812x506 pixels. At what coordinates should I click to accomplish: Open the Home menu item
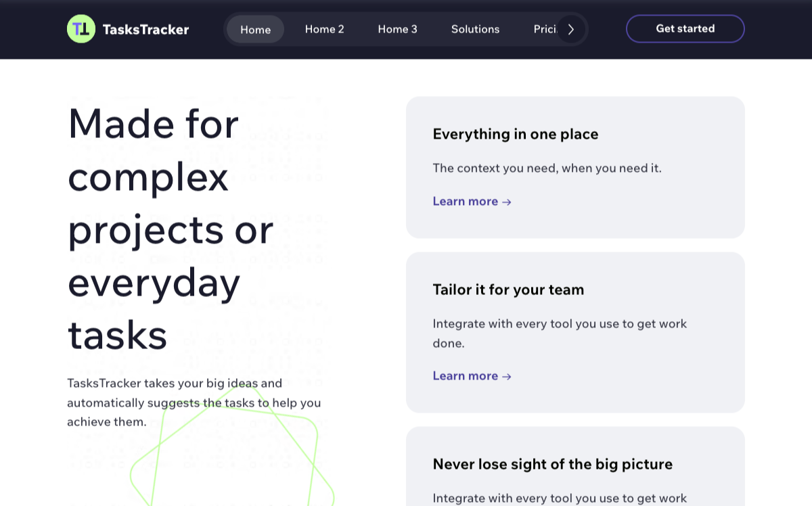[x=255, y=29]
